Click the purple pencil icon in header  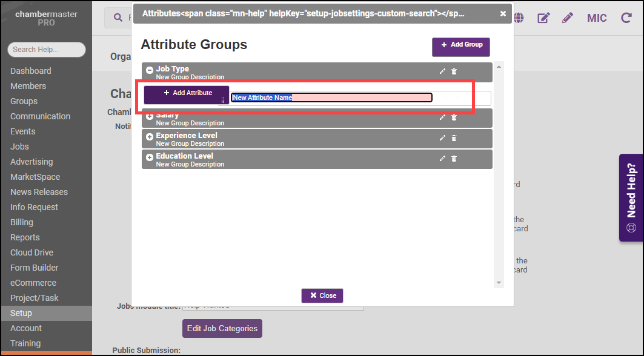[567, 18]
